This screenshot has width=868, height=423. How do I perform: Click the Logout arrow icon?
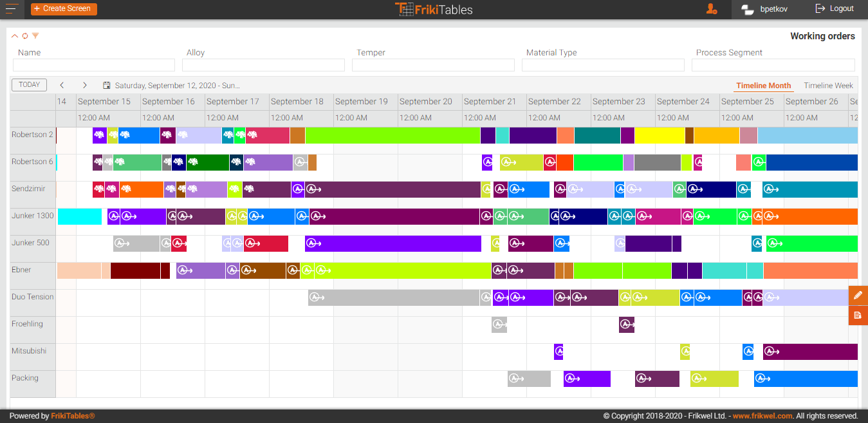(x=820, y=9)
